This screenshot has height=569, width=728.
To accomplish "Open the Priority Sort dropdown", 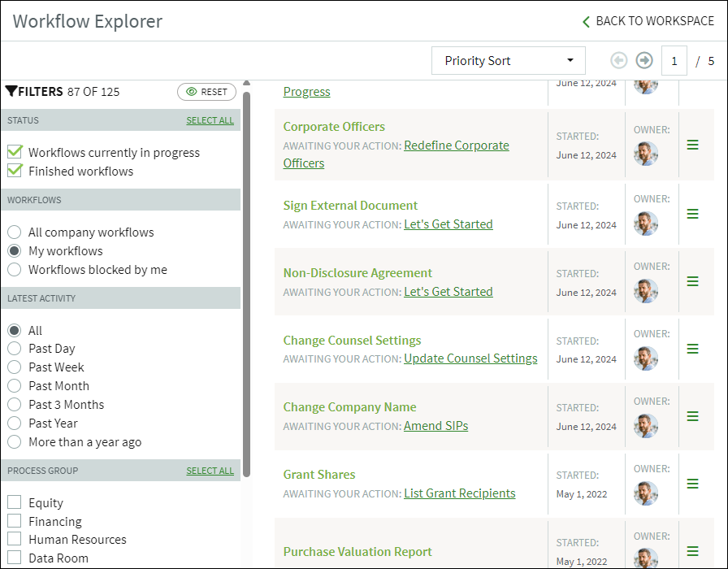I will (509, 60).
